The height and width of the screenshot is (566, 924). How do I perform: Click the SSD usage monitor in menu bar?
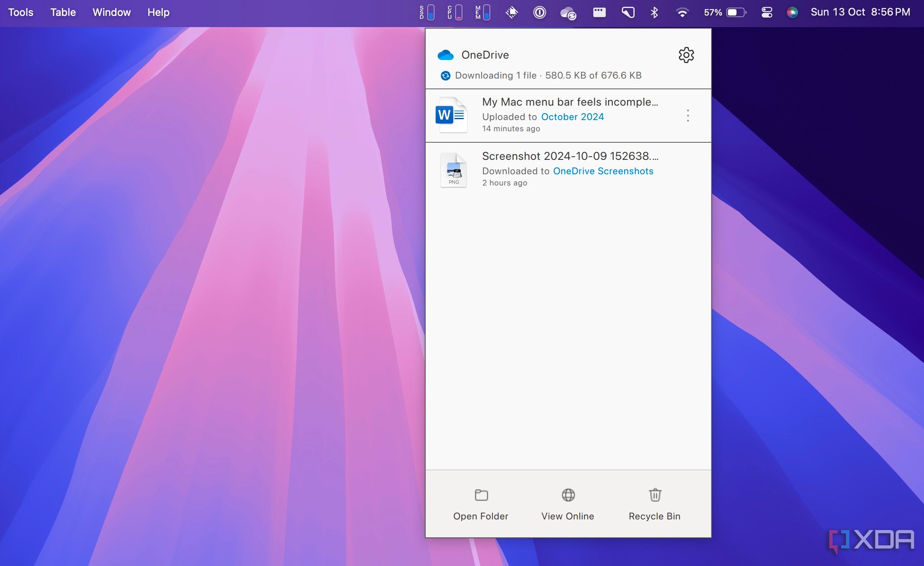(427, 12)
